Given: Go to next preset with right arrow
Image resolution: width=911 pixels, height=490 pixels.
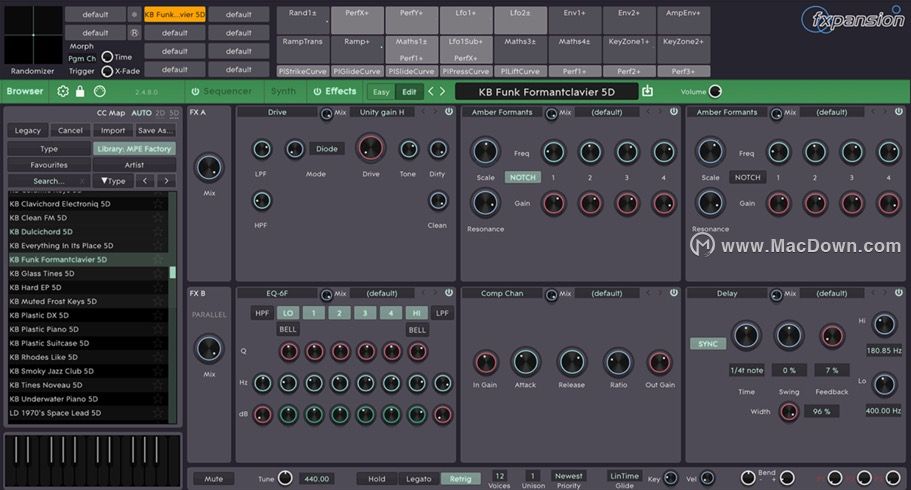Looking at the screenshot, I should (x=442, y=91).
